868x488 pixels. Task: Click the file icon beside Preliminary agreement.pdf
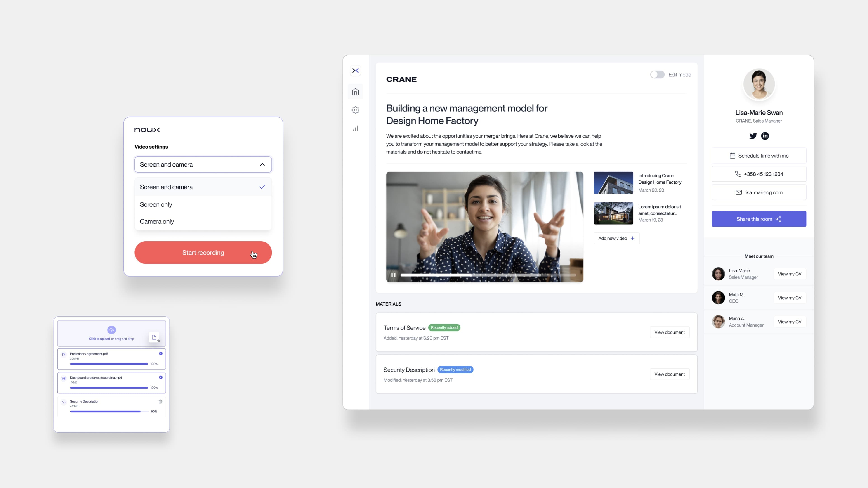pyautogui.click(x=64, y=355)
